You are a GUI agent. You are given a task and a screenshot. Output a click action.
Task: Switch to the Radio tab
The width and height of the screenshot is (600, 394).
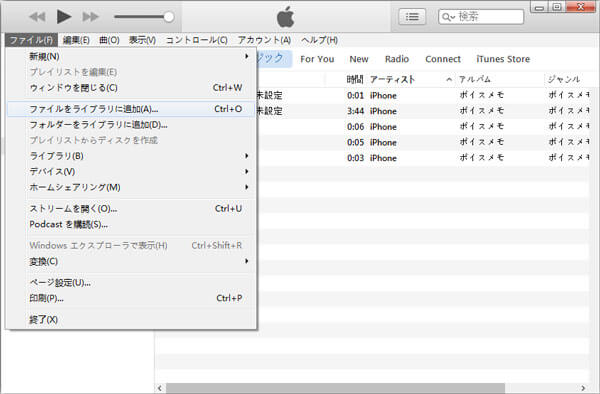pyautogui.click(x=397, y=59)
